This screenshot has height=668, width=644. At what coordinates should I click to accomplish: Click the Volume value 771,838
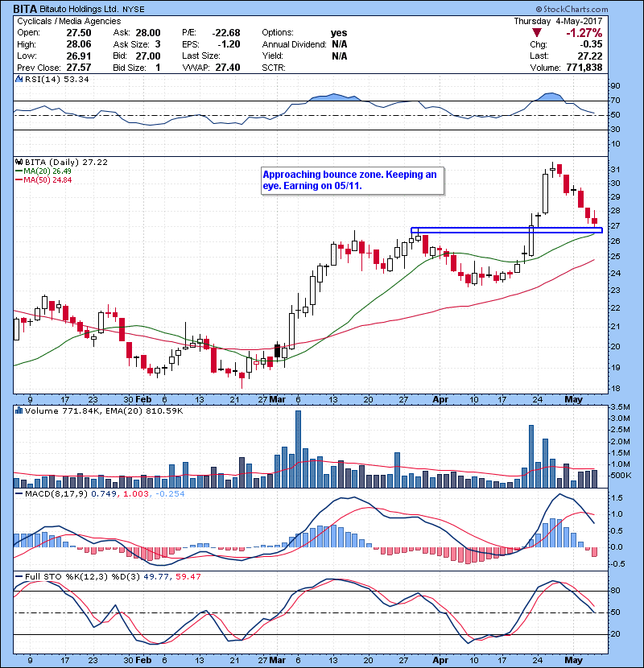584,68
